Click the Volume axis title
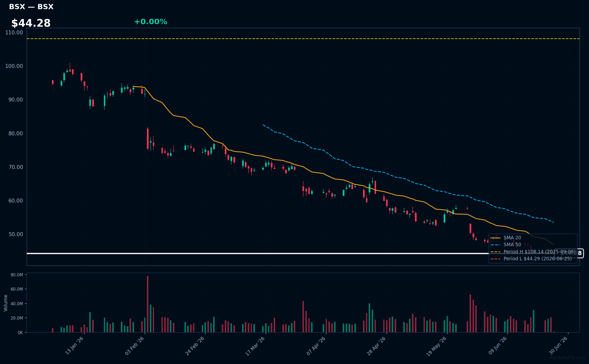Image resolution: width=589 pixels, height=364 pixels. pos(6,303)
